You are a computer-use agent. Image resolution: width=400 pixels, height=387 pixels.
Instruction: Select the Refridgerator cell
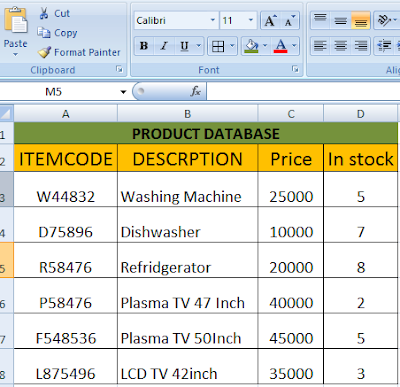[x=188, y=260]
